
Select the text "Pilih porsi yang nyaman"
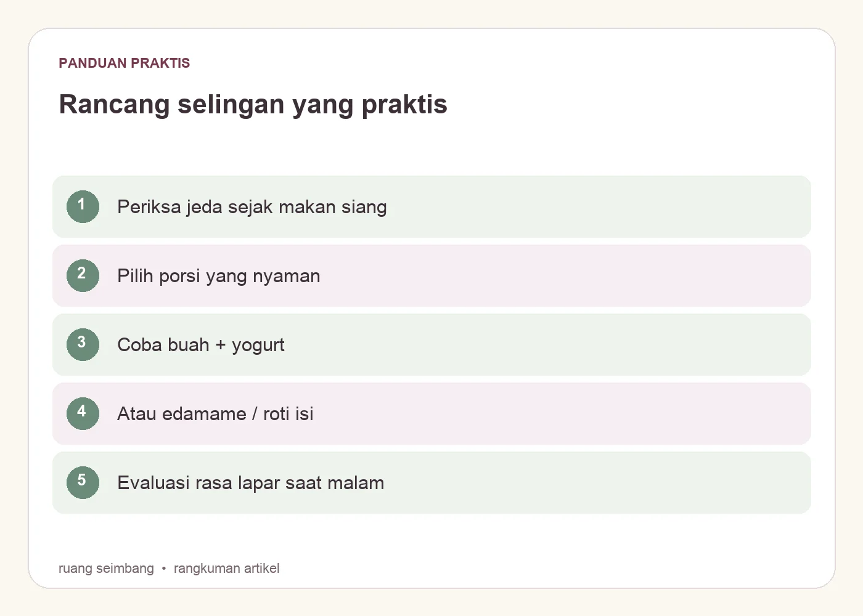(219, 276)
